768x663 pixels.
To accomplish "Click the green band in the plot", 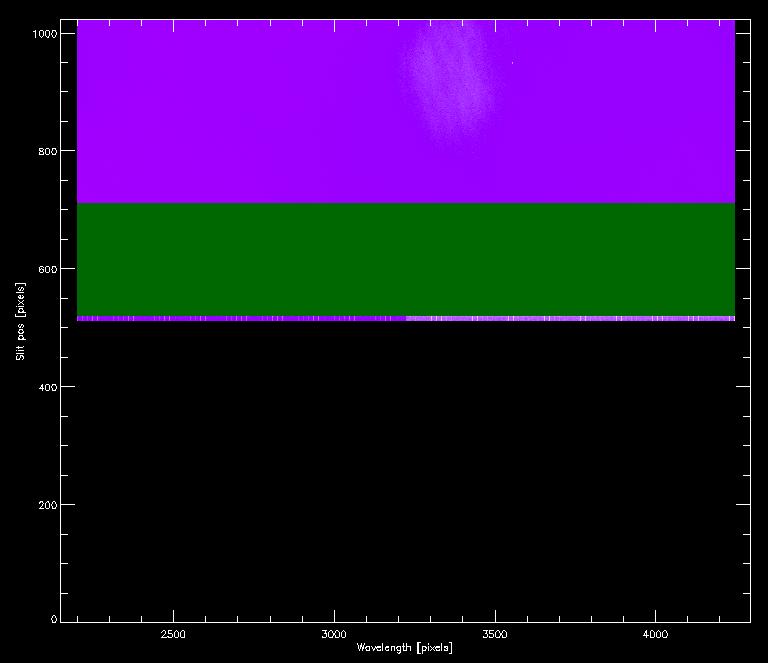I will [x=406, y=260].
